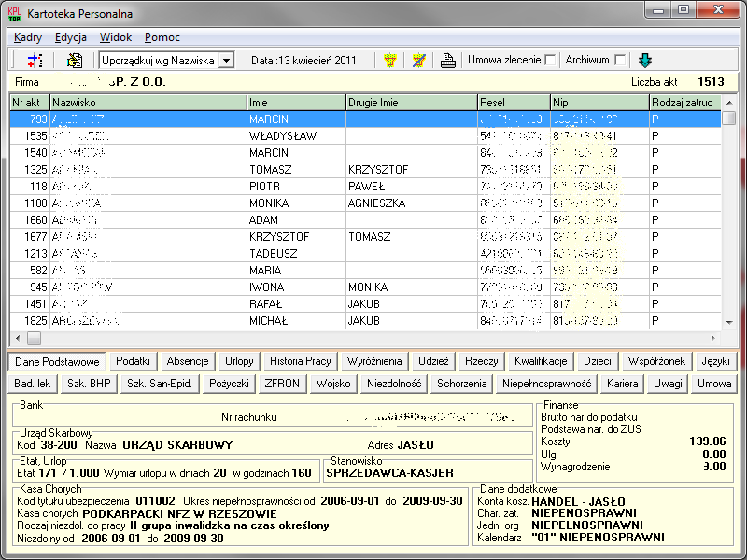Click the horizontal scrollbar left arrow

[x=18, y=338]
